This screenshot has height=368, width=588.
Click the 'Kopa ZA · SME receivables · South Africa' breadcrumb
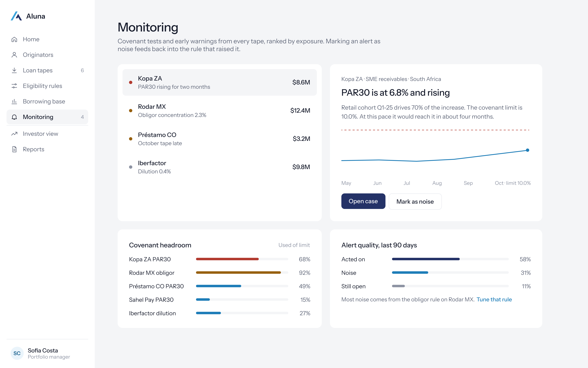pyautogui.click(x=391, y=79)
